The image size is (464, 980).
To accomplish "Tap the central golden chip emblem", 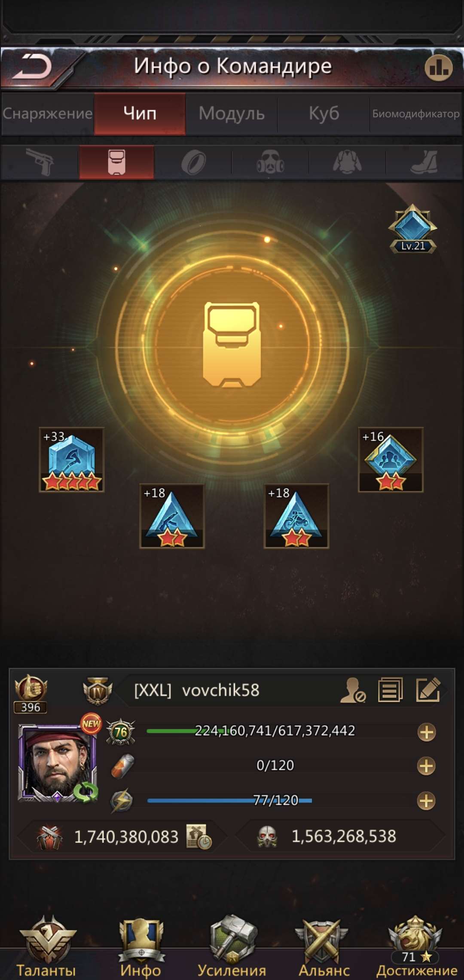I will pyautogui.click(x=232, y=344).
